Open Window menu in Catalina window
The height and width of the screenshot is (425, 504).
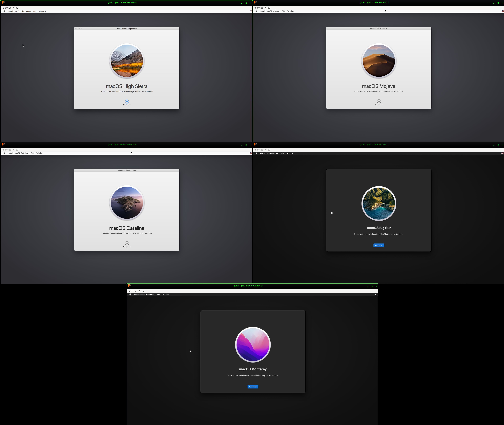(x=40, y=153)
